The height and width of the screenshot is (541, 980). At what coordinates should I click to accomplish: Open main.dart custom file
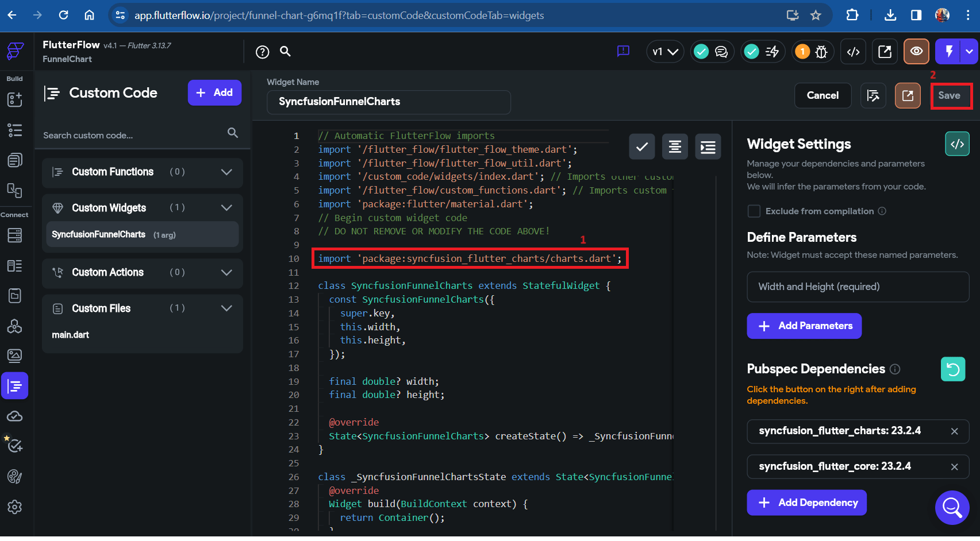click(71, 335)
